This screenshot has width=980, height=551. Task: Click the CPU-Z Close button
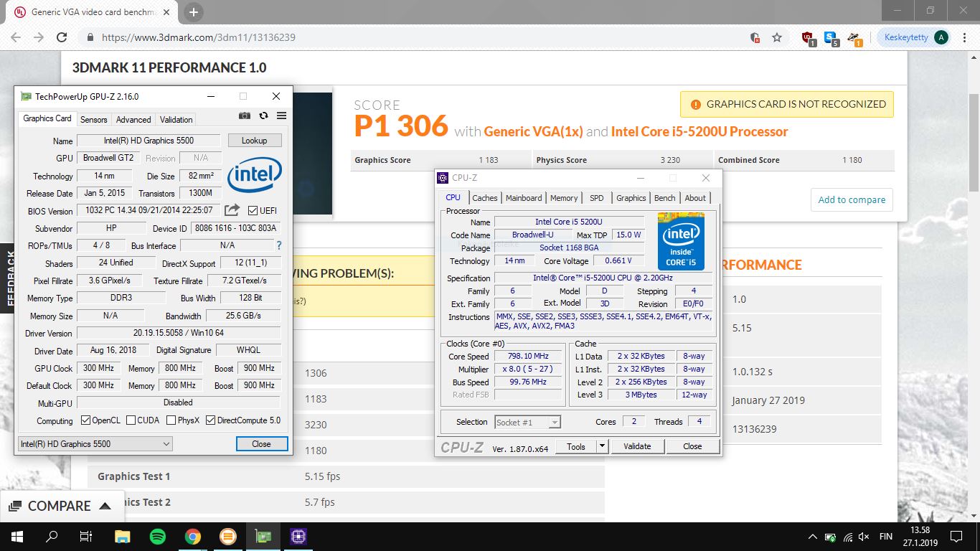point(692,446)
